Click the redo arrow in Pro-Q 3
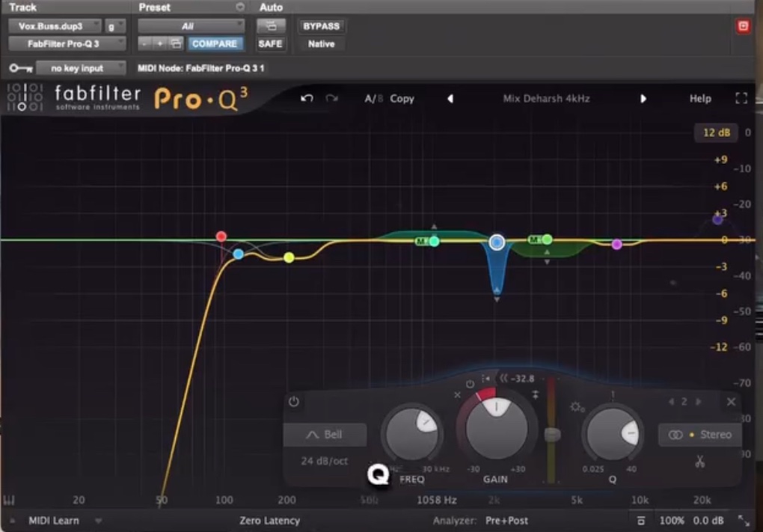Screen dimensions: 763x532 pos(332,98)
